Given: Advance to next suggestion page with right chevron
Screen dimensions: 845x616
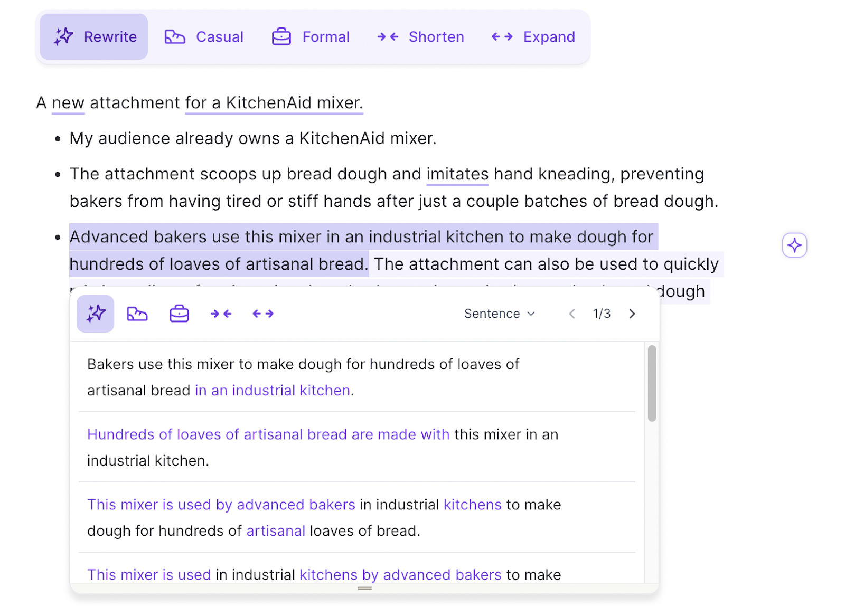Looking at the screenshot, I should click(632, 313).
